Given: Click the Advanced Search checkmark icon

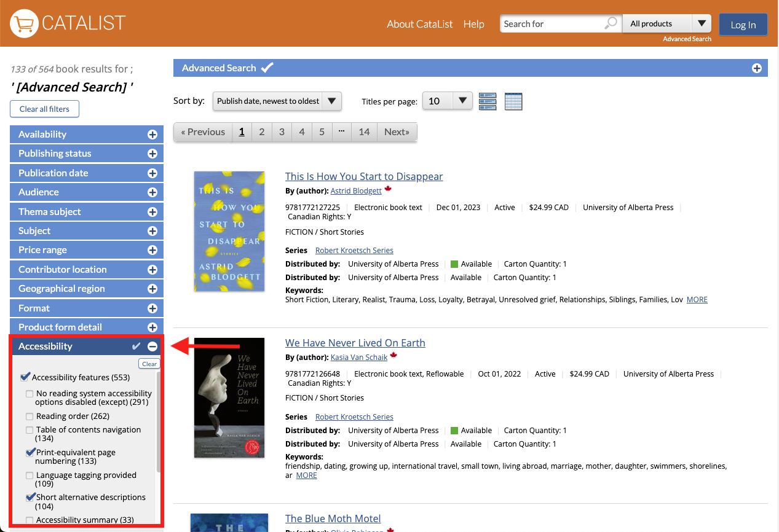Looking at the screenshot, I should (267, 68).
